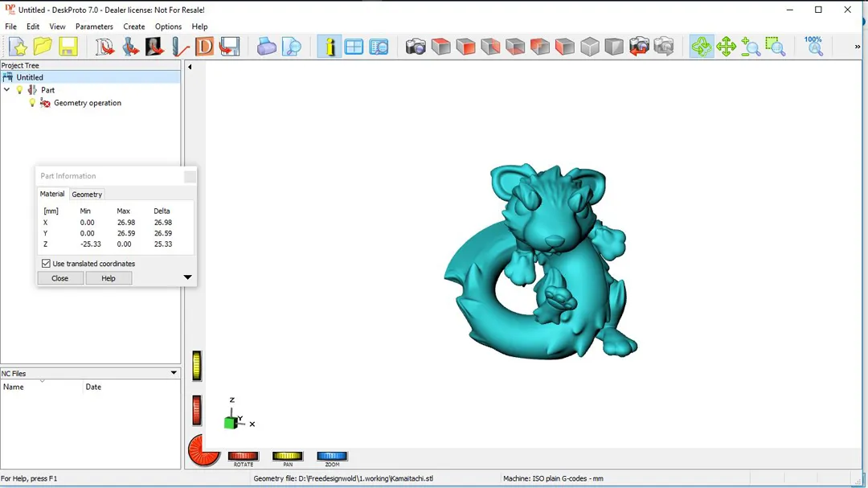Switch to the Material tab
868x488 pixels.
pyautogui.click(x=52, y=194)
